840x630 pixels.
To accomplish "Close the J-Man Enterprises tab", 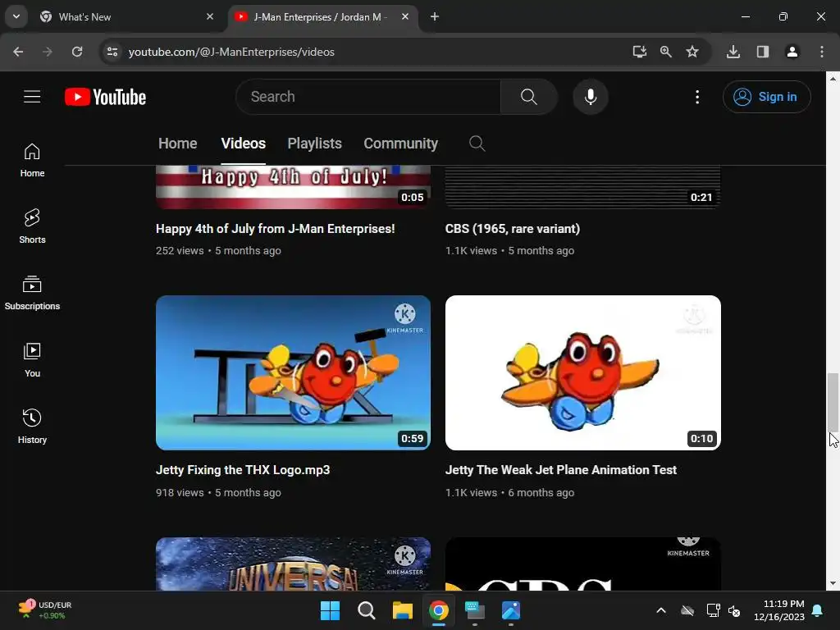I will tap(405, 16).
